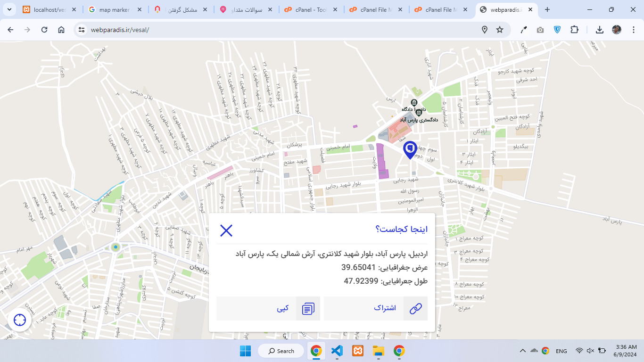The image size is (644, 362).
Task: Click the chain link icon beside اشتراک
Action: [x=416, y=309]
